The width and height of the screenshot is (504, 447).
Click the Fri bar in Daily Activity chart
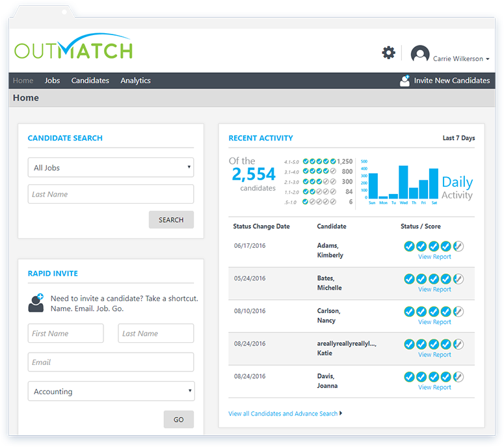click(423, 189)
